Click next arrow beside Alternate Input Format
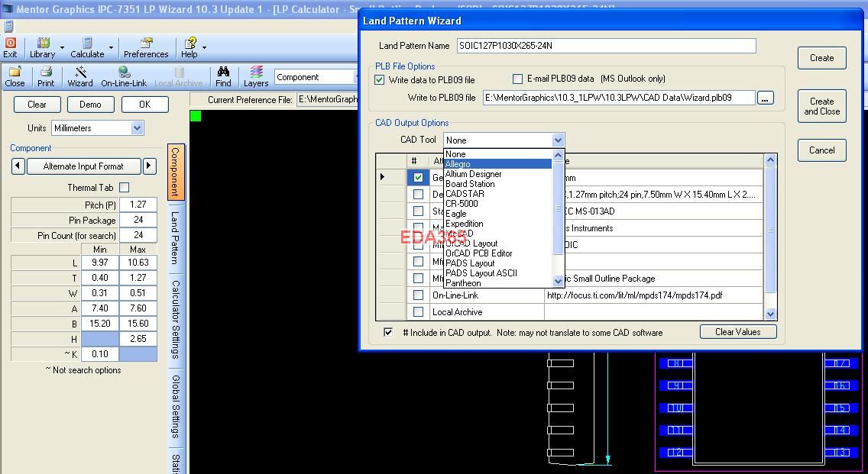Image resolution: width=868 pixels, height=474 pixels. [150, 166]
